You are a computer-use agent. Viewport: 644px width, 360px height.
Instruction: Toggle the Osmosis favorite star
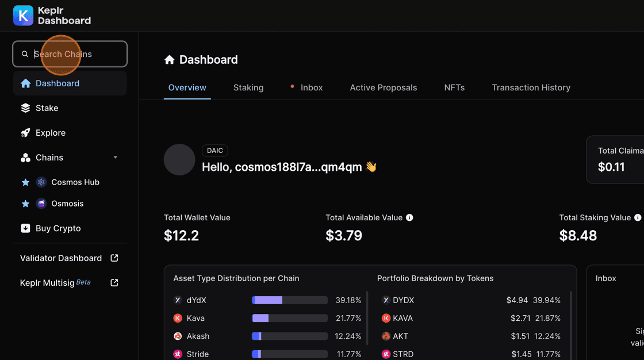pyautogui.click(x=25, y=204)
